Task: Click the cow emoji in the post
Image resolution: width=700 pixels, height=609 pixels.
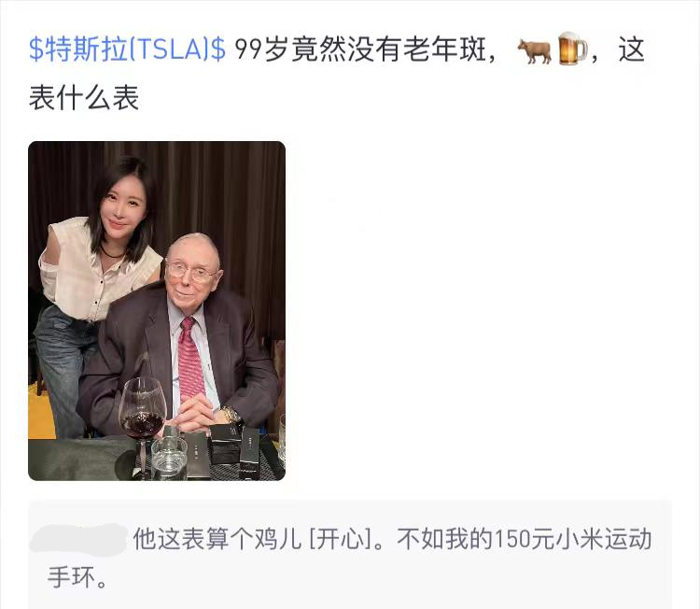Action: (535, 50)
